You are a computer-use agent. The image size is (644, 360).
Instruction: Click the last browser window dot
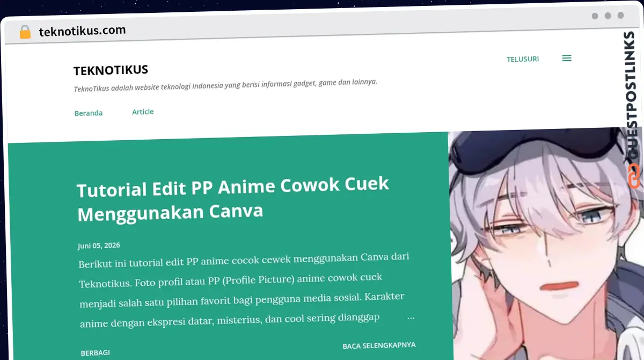[620, 16]
